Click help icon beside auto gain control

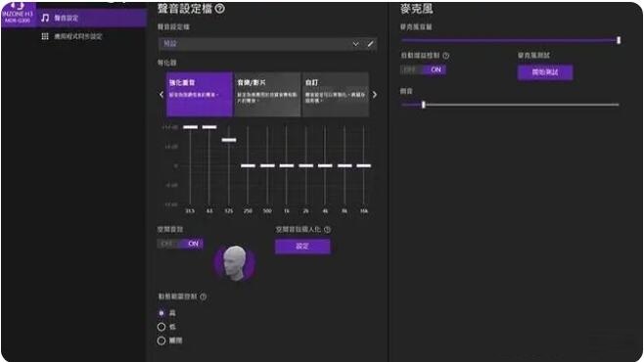pos(446,56)
